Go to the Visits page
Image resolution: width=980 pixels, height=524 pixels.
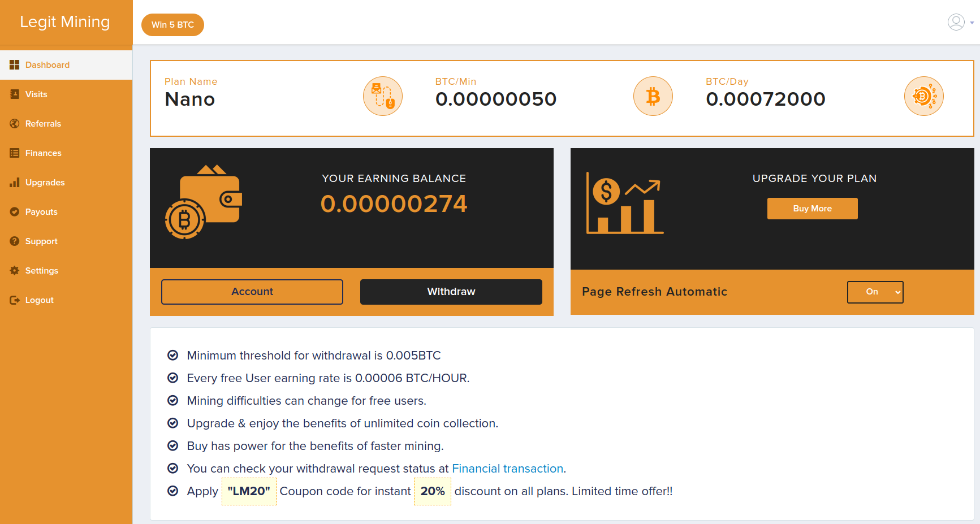(66, 94)
